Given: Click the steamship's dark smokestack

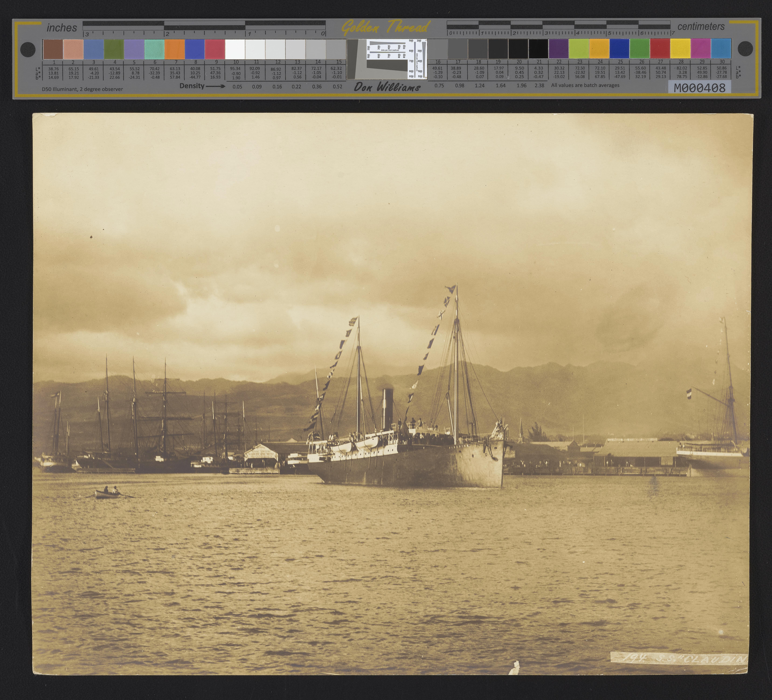Looking at the screenshot, I should [x=387, y=409].
